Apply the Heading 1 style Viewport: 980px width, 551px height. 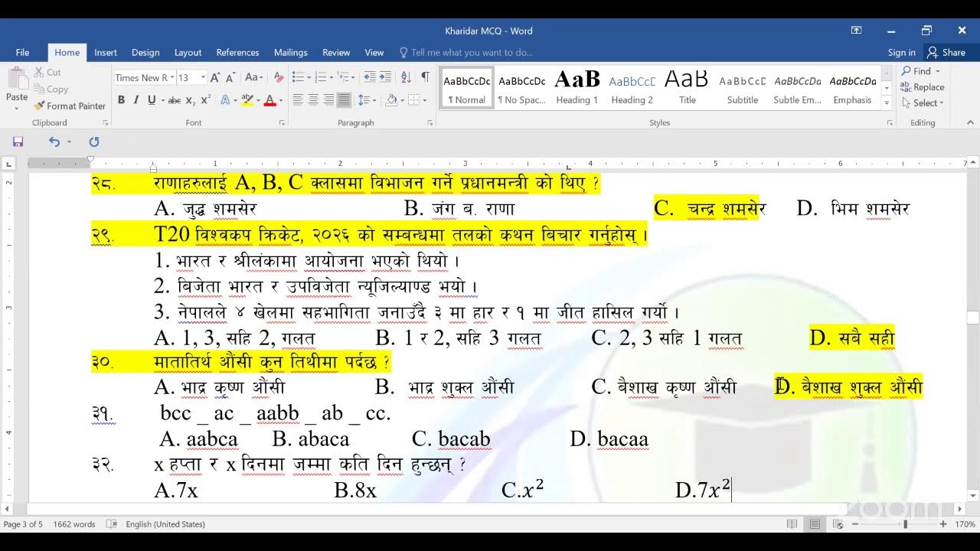[x=577, y=88]
